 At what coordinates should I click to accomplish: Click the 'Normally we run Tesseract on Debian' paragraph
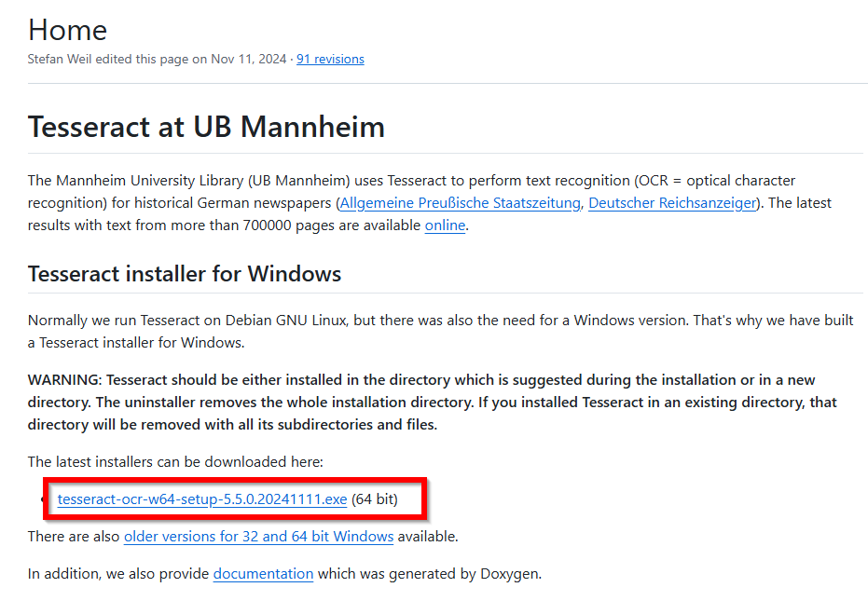click(x=441, y=332)
